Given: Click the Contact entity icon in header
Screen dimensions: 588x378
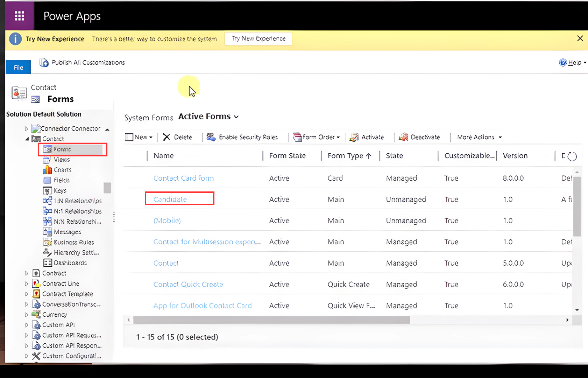Looking at the screenshot, I should [19, 93].
